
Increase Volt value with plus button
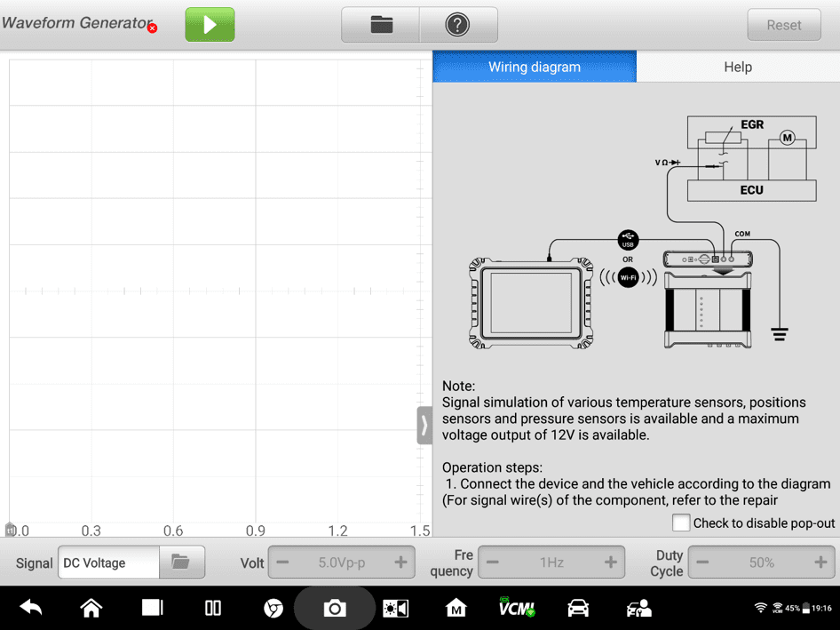pos(400,562)
